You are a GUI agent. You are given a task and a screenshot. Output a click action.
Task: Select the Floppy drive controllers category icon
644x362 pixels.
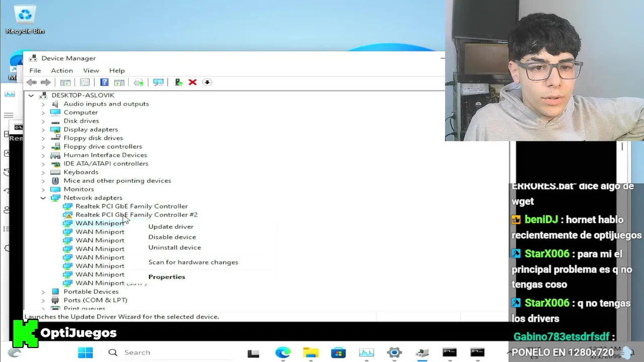(x=55, y=146)
